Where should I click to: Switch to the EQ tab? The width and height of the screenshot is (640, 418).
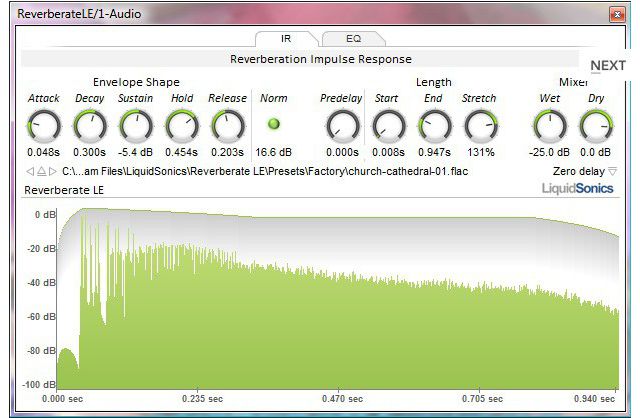pos(353,39)
